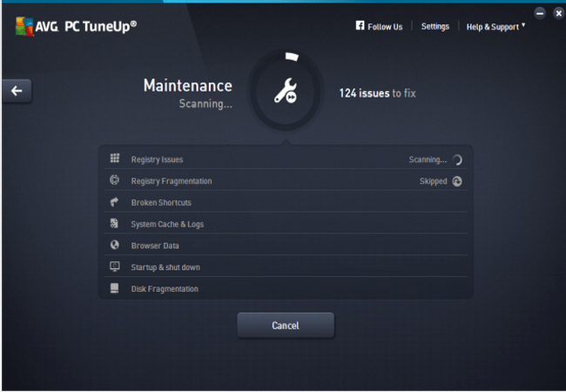
Task: Click the Startup & shut down monitor icon
Action: [114, 267]
